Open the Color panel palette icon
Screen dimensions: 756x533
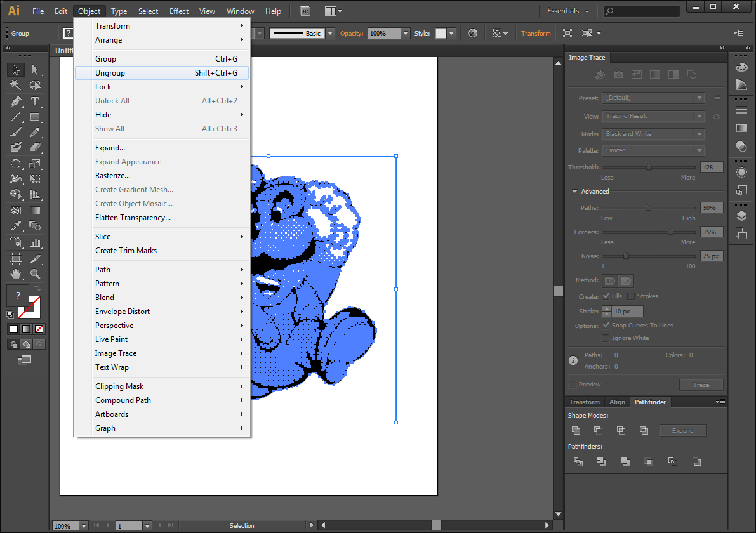(x=741, y=67)
